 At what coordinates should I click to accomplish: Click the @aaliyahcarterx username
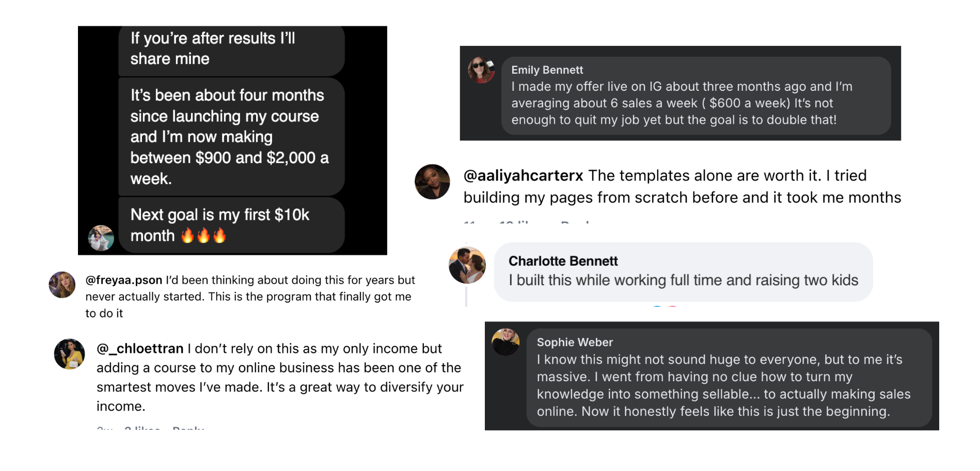523,176
